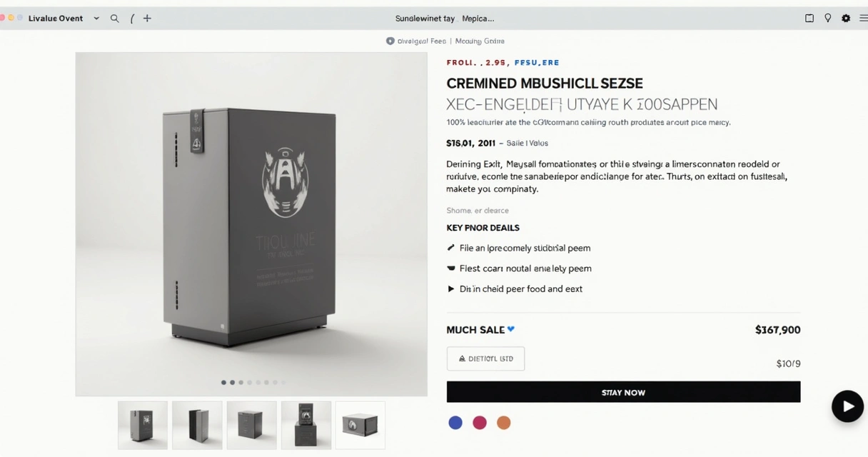
Task: Click the search magnifier icon in toolbar
Action: click(114, 19)
